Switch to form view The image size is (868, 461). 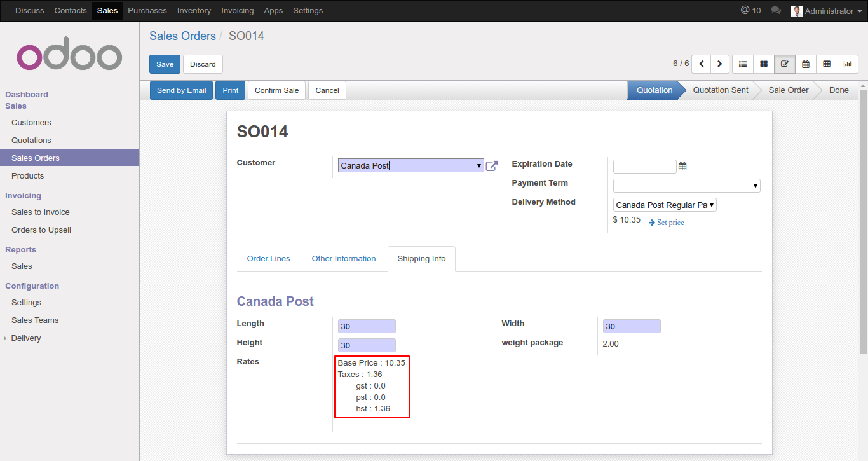(x=785, y=64)
